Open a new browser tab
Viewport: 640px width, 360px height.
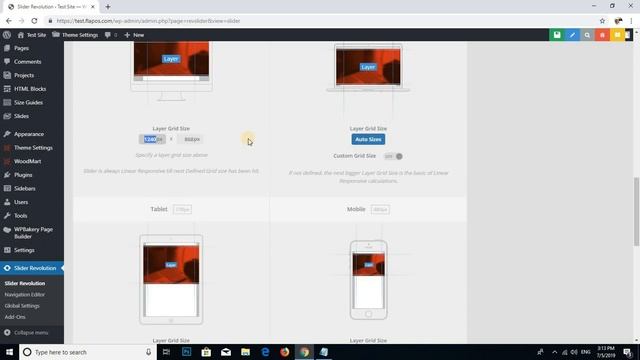pos(108,7)
